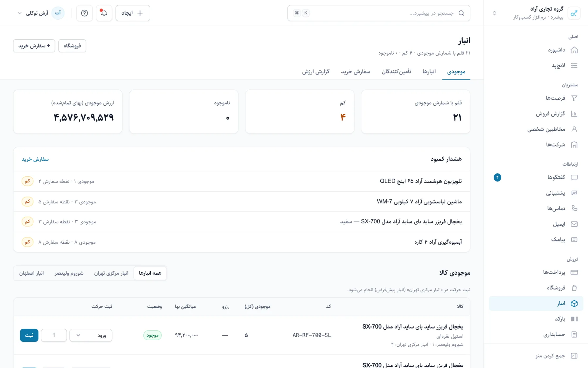Viewport: 588px width, 368px height.
Task: Open the گزارش ارزش tab
Action: pyautogui.click(x=316, y=72)
